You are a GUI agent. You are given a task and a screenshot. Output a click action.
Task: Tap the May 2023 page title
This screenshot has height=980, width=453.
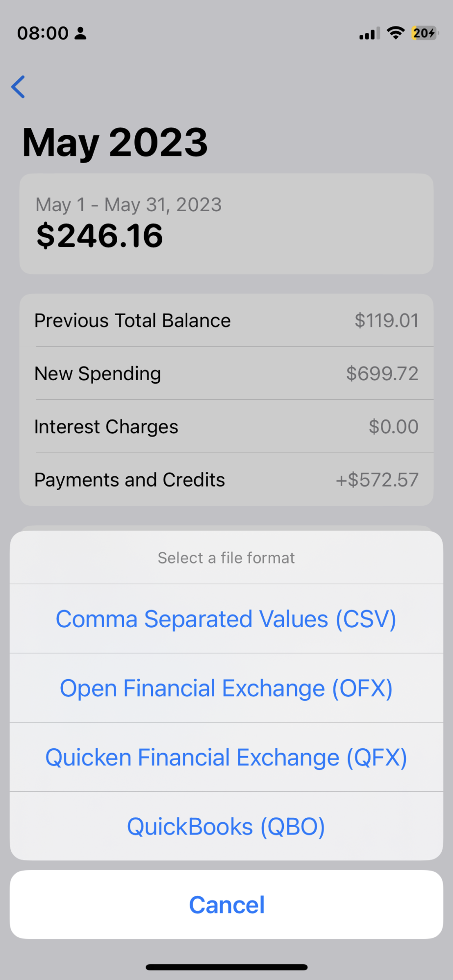[115, 143]
